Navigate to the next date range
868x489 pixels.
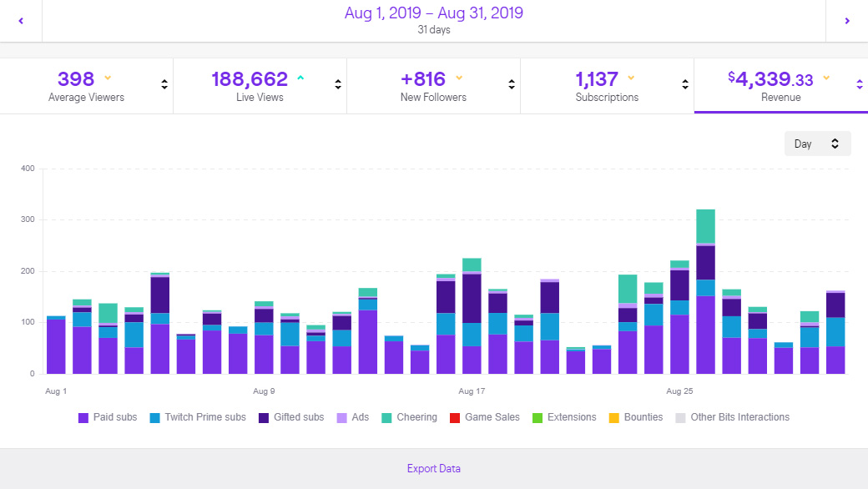[x=848, y=21]
